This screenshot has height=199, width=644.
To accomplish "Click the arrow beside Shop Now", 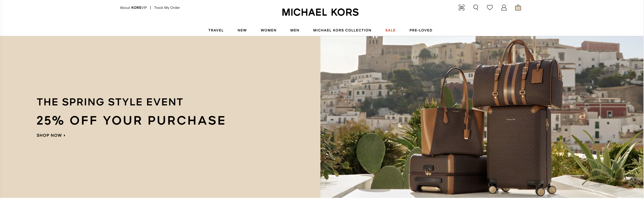I will [65, 135].
